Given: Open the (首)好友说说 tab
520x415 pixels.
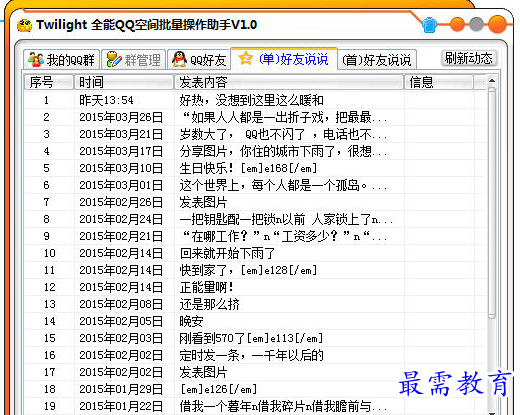Looking at the screenshot, I should [377, 60].
